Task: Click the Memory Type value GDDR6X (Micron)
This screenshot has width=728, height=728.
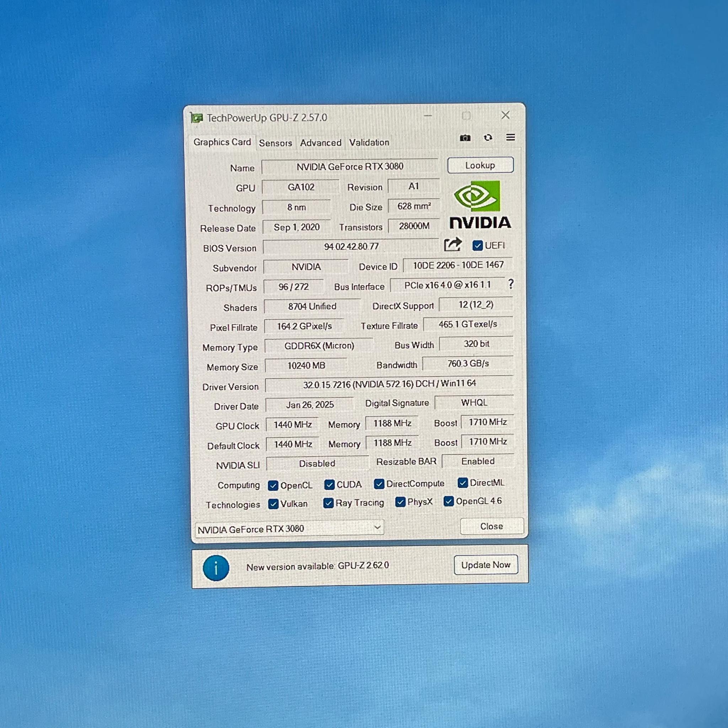Action: (319, 346)
